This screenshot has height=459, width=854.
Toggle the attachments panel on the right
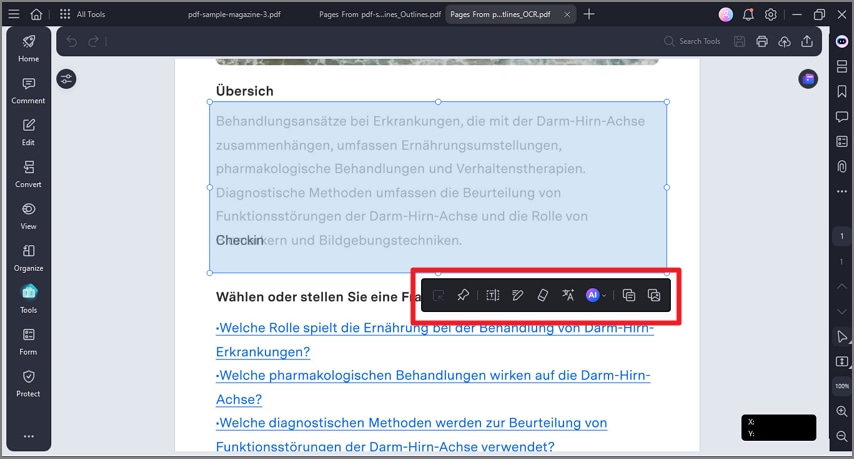coord(841,166)
